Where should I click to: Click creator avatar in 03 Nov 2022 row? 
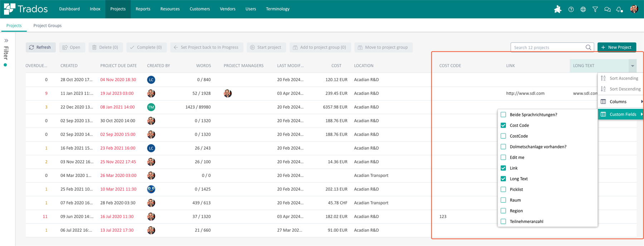pos(151,162)
